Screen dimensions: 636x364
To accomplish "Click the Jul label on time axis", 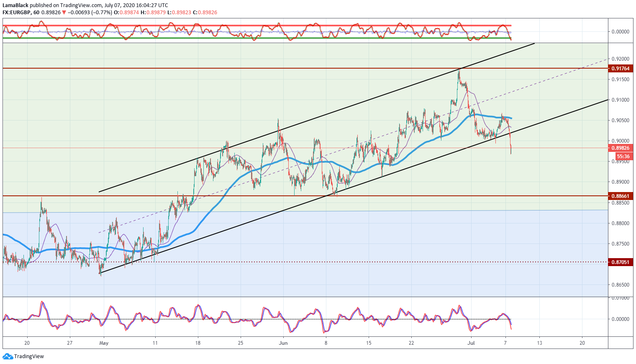I will [471, 343].
